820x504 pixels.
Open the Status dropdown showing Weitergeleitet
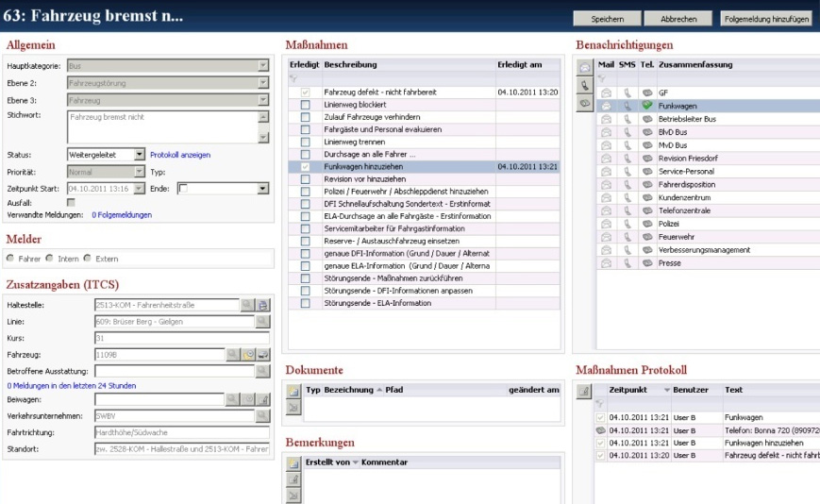click(x=140, y=154)
